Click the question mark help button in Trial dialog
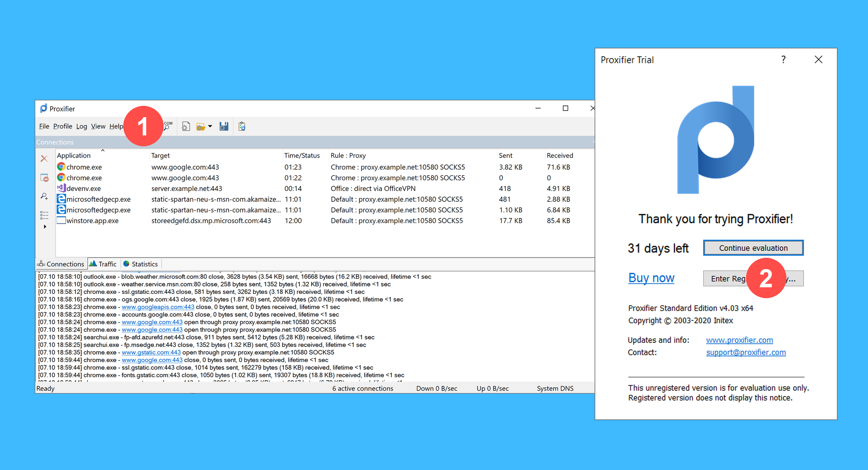This screenshot has width=868, height=470. pyautogui.click(x=783, y=59)
